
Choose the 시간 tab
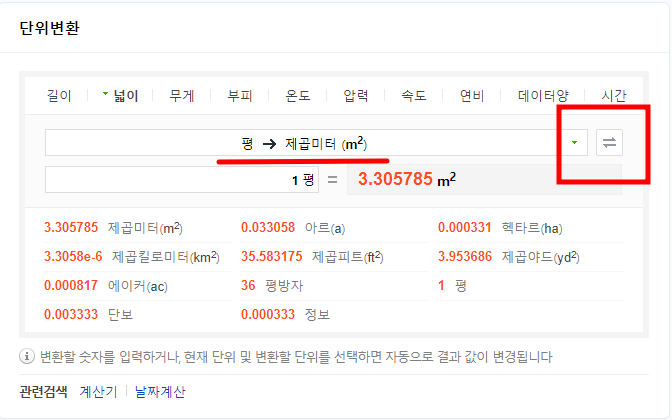[x=614, y=96]
